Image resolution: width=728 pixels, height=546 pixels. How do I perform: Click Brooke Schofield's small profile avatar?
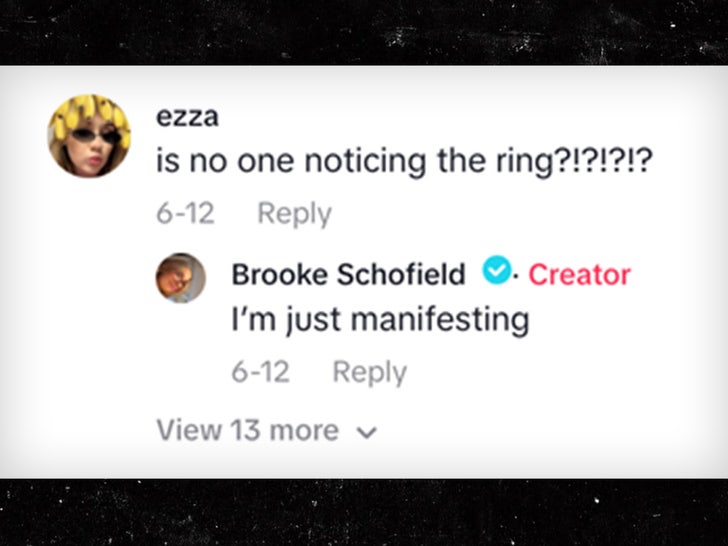click(180, 277)
